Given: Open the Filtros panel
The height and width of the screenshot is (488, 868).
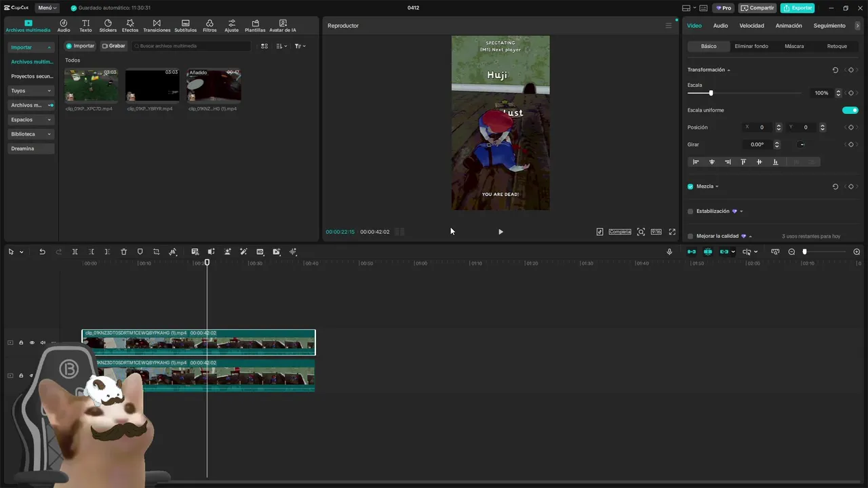Looking at the screenshot, I should pos(210,26).
